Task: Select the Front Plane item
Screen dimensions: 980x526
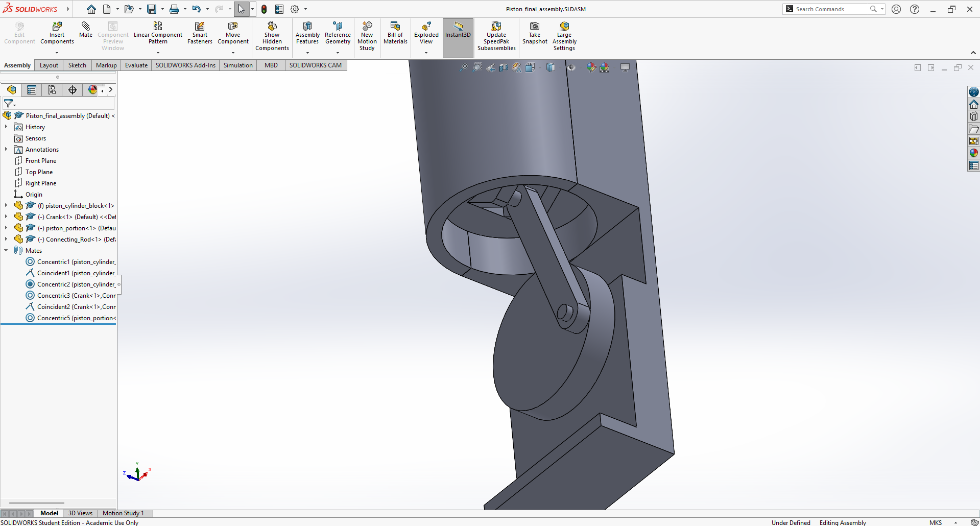Action: (x=41, y=160)
